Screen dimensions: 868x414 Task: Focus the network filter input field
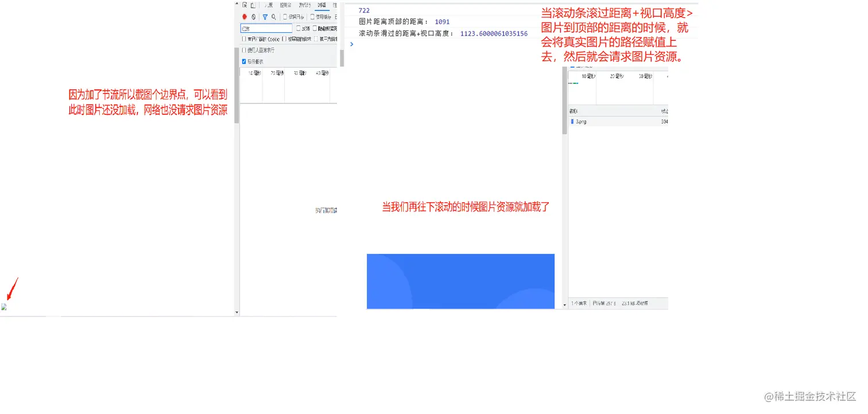pos(266,28)
